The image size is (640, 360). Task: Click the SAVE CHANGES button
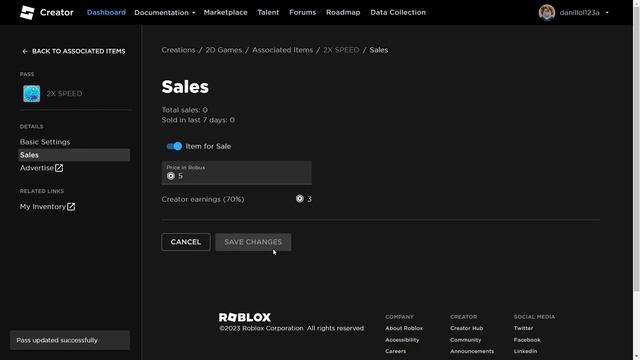click(253, 242)
